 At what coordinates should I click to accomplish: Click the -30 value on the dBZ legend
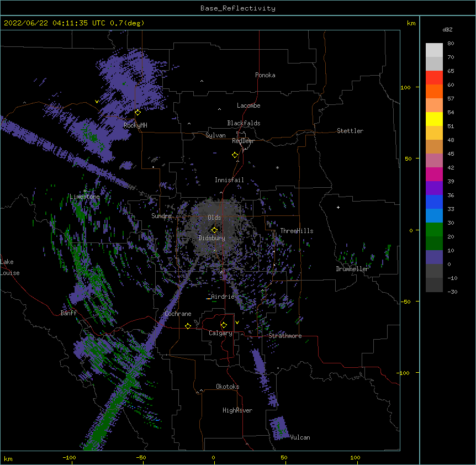pos(452,292)
